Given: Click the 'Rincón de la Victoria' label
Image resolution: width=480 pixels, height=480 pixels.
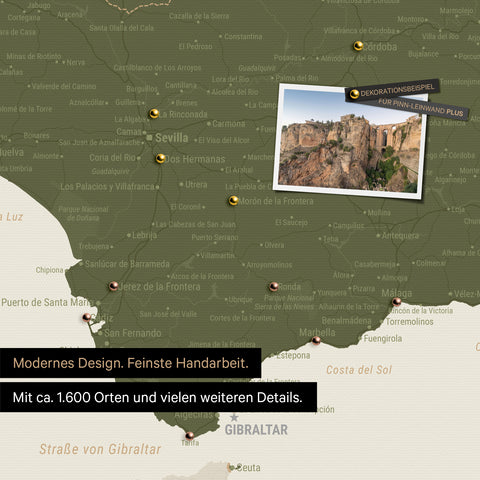Looking at the screenshot, I should (421, 311).
